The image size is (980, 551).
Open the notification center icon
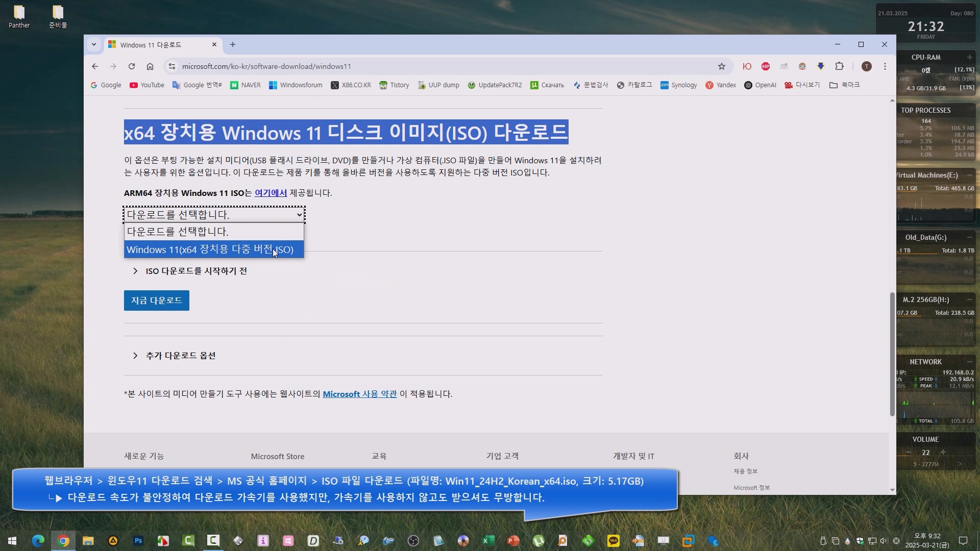coord(963,541)
